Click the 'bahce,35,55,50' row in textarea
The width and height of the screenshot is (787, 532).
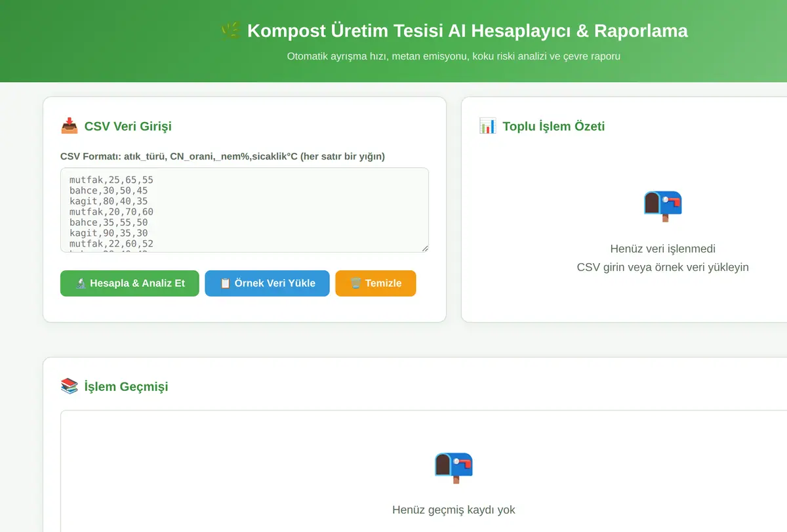pyautogui.click(x=109, y=222)
